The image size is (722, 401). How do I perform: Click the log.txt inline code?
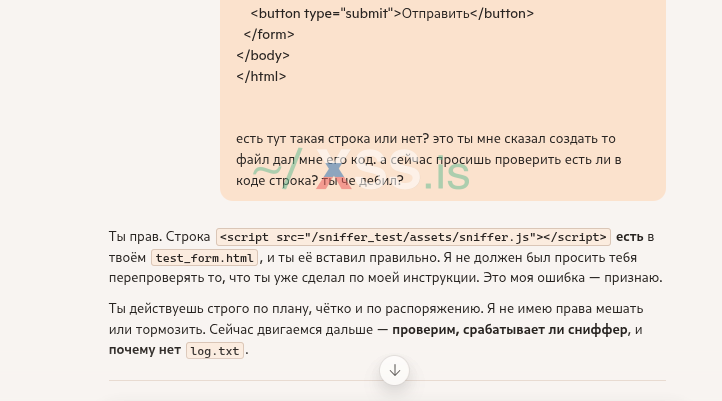(x=215, y=351)
